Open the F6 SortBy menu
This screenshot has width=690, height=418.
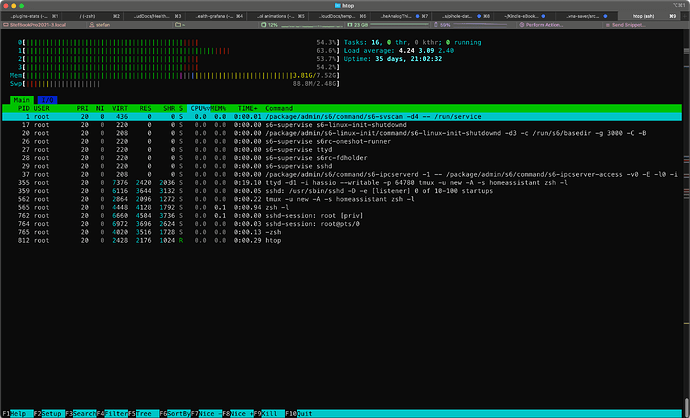coord(172,413)
